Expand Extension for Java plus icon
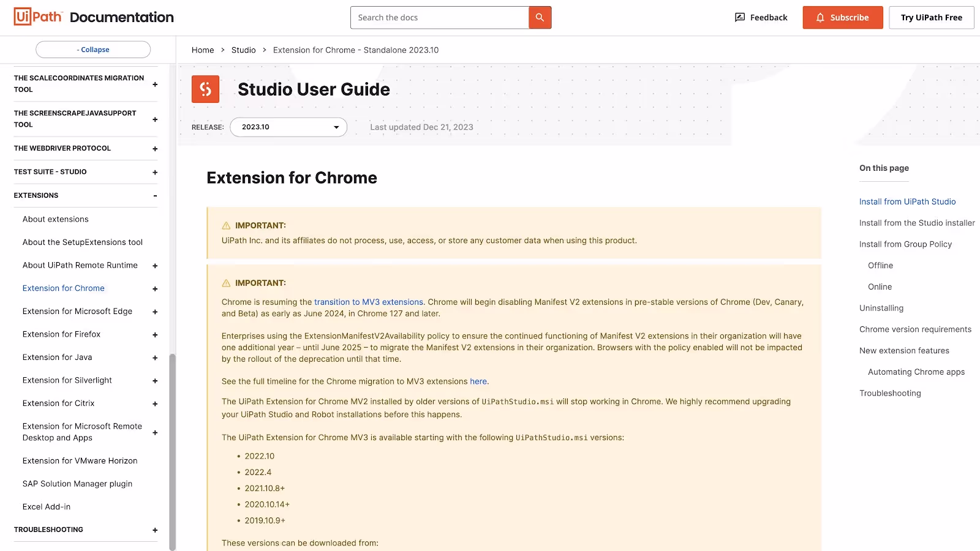980x551 pixels. click(155, 358)
